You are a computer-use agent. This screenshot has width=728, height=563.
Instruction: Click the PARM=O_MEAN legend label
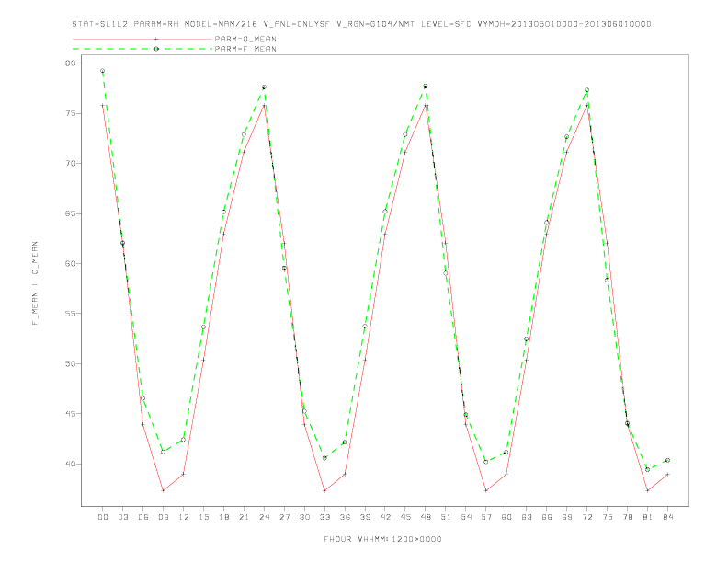tap(245, 39)
